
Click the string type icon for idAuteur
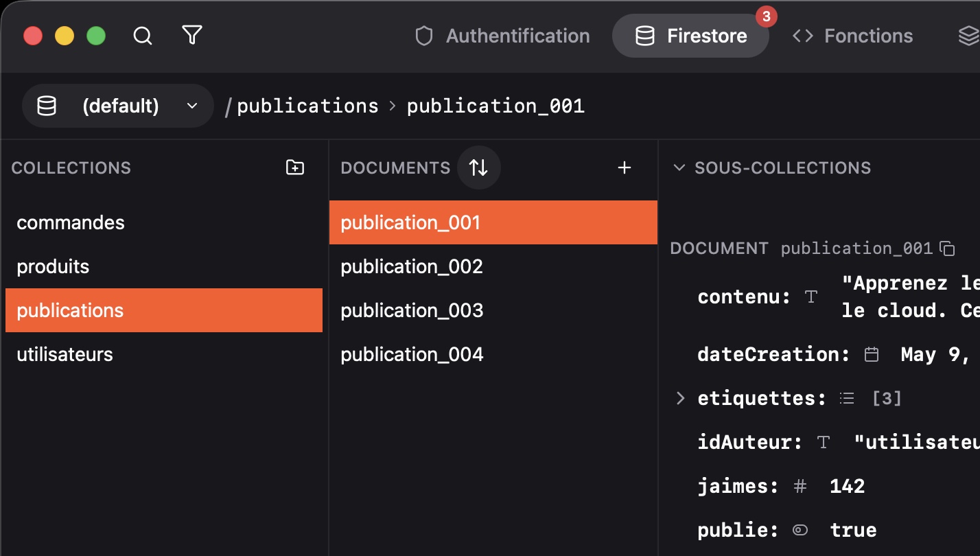[824, 442]
